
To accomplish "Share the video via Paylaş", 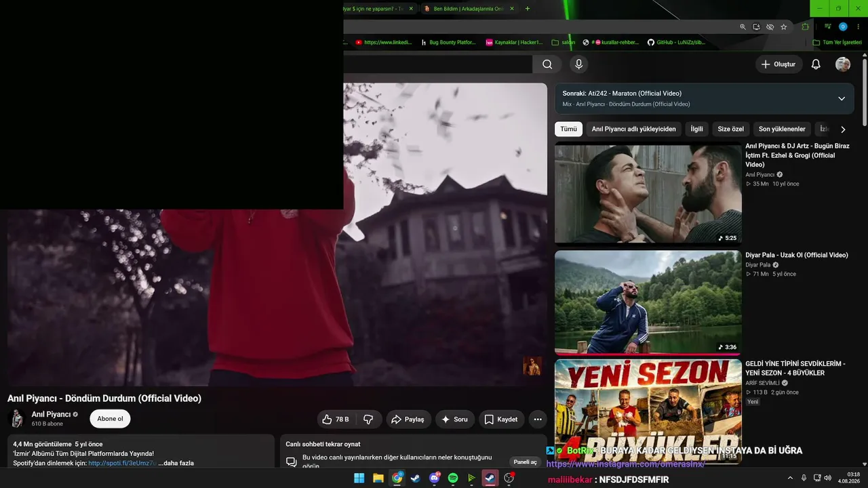I will [409, 420].
